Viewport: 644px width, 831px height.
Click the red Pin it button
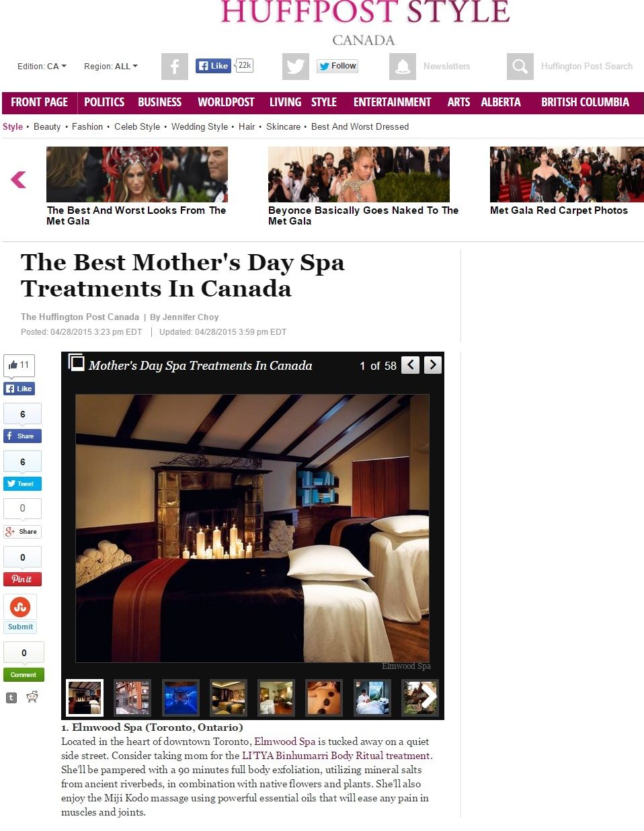pos(23,579)
